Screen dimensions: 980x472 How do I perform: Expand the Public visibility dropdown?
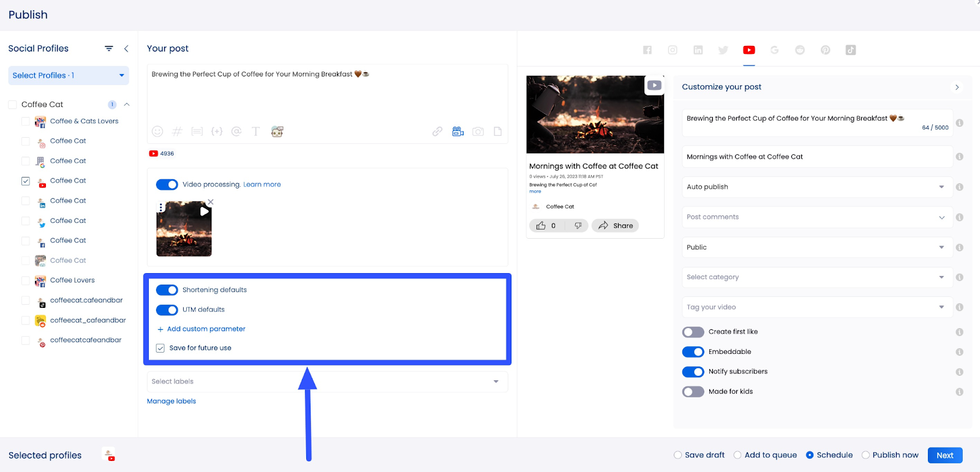pos(816,247)
